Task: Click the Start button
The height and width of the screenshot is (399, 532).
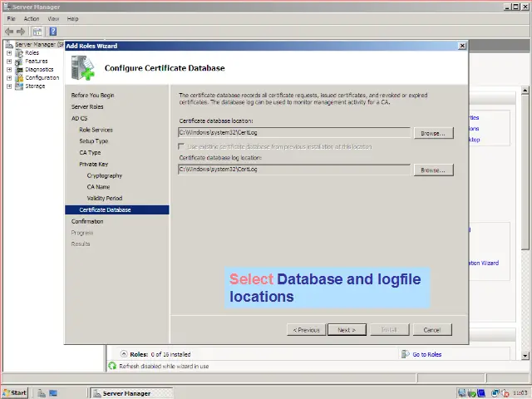Action: click(x=15, y=393)
